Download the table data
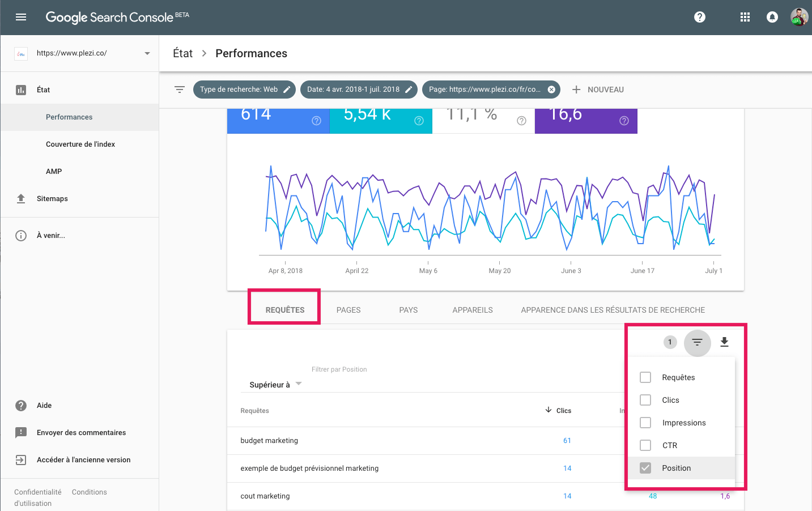Viewport: 812px width, 511px height. 724,342
